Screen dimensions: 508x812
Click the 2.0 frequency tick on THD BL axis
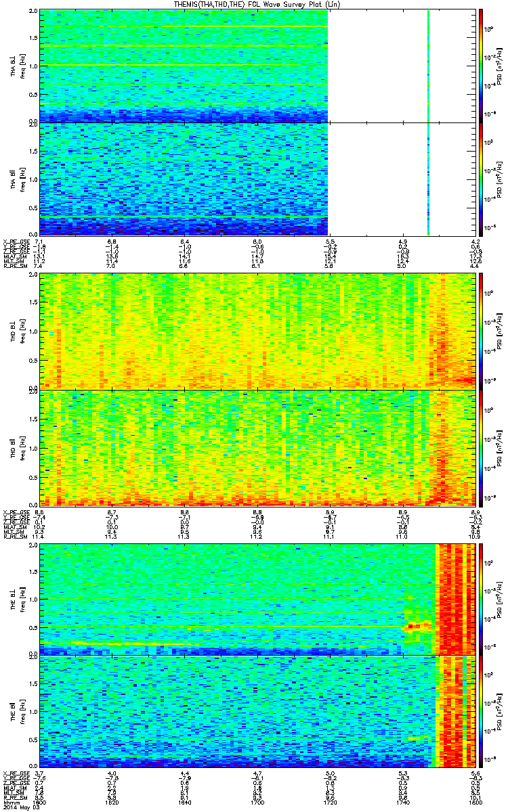pyautogui.click(x=33, y=275)
